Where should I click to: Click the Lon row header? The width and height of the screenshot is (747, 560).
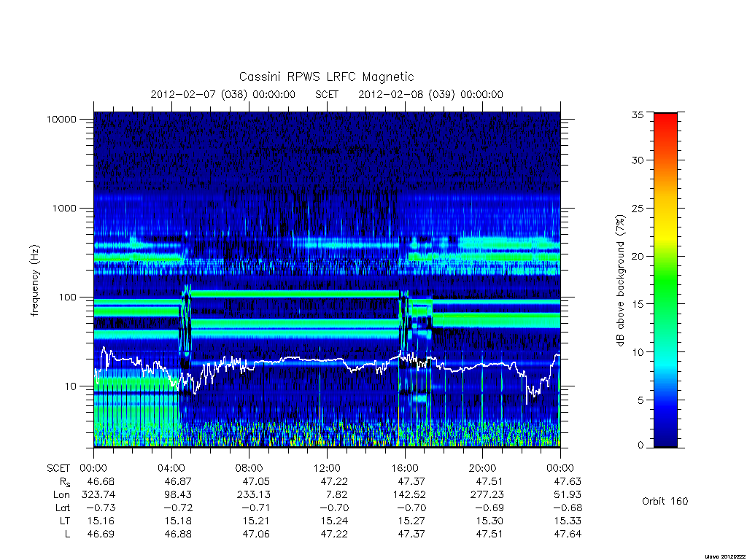(61, 495)
